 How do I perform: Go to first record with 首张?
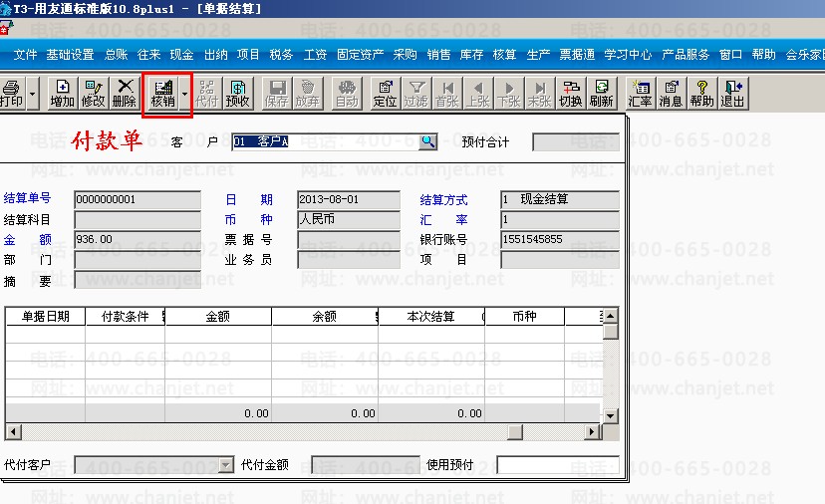pyautogui.click(x=447, y=94)
